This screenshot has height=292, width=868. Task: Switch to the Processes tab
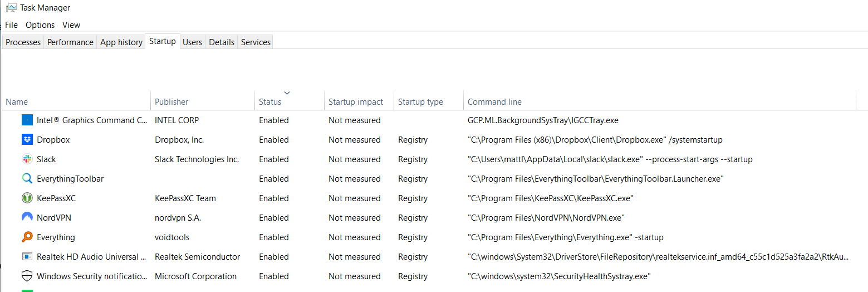coord(23,42)
